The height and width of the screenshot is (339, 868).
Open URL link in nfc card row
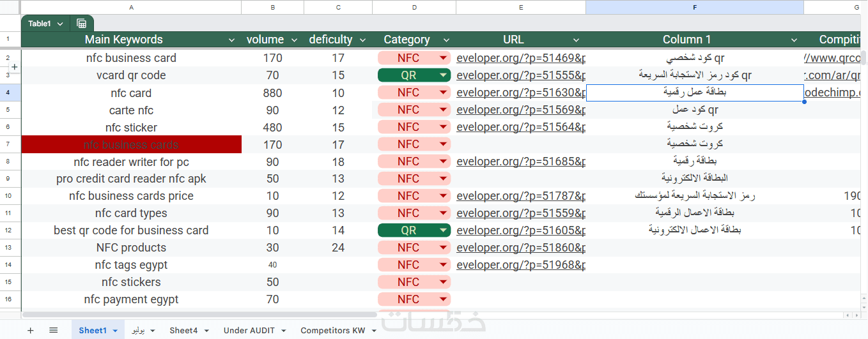[520, 93]
